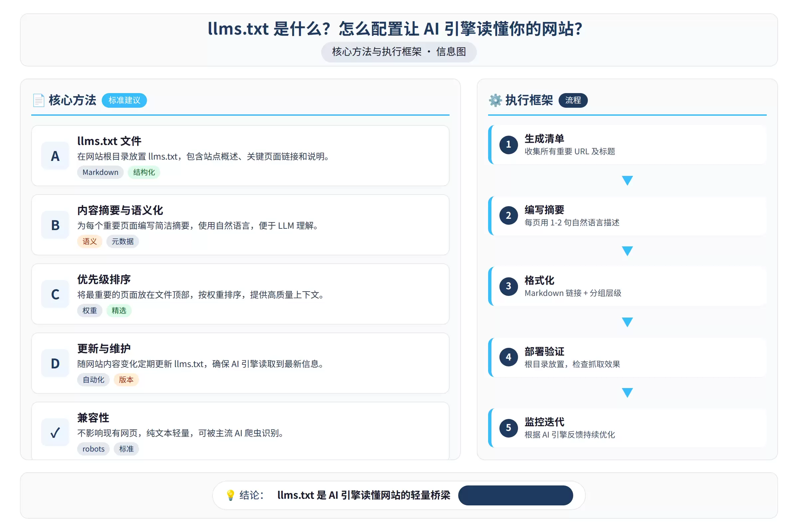798x532 pixels.
Task: Click the gear icon beside 执行框架
Action: click(495, 100)
